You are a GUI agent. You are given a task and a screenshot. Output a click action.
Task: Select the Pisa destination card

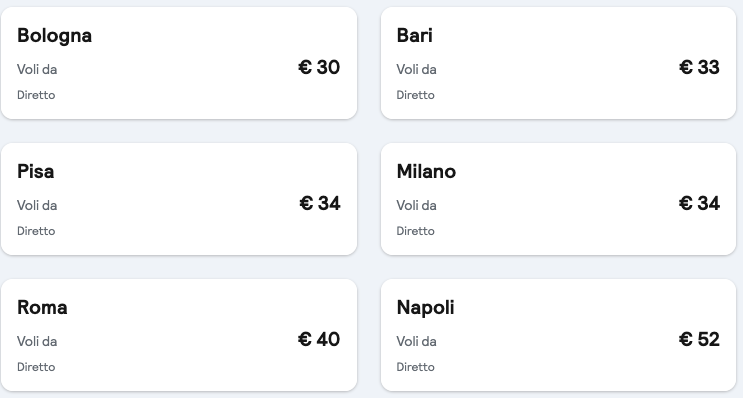coord(179,199)
